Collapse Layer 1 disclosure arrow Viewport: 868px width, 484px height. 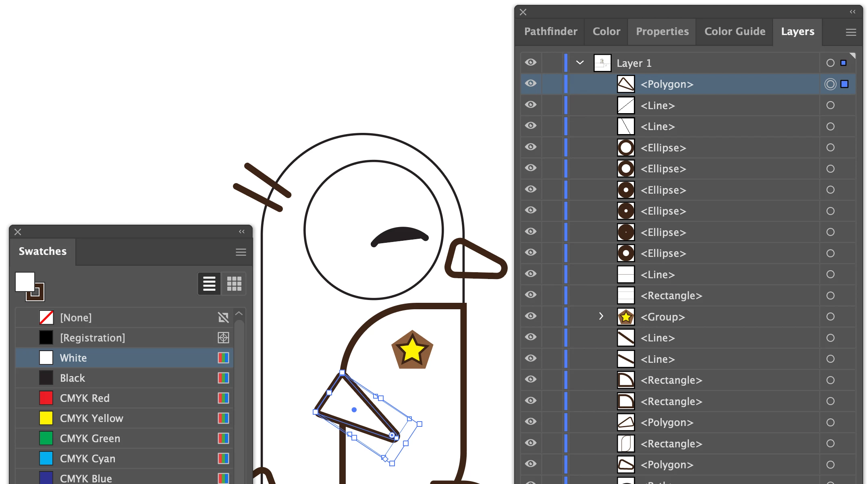coord(580,62)
